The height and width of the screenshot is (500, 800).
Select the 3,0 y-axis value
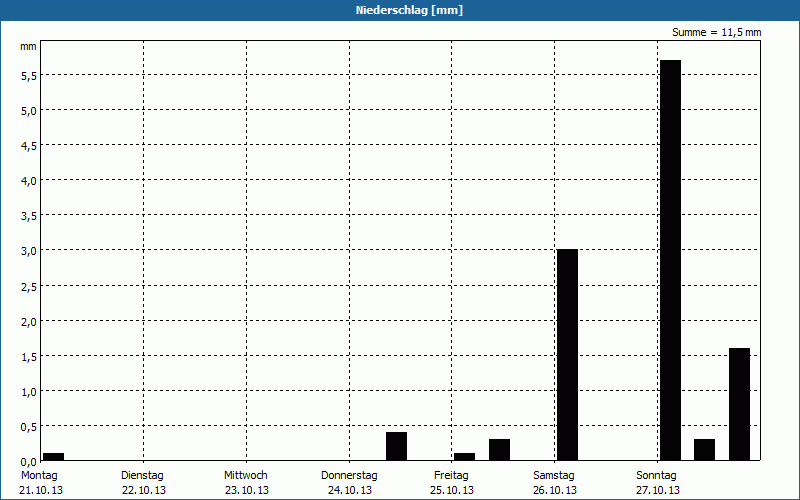[x=28, y=251]
